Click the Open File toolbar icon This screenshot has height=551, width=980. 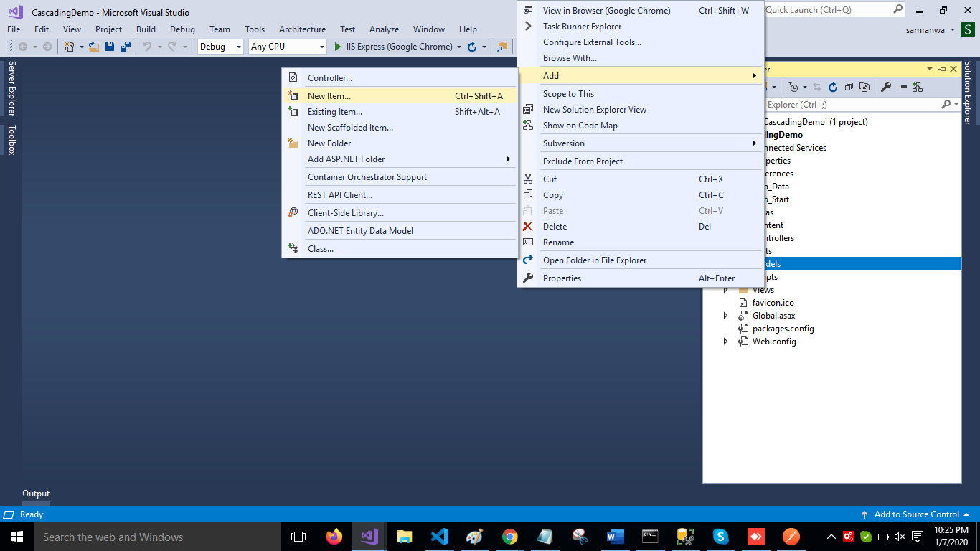(x=93, y=47)
